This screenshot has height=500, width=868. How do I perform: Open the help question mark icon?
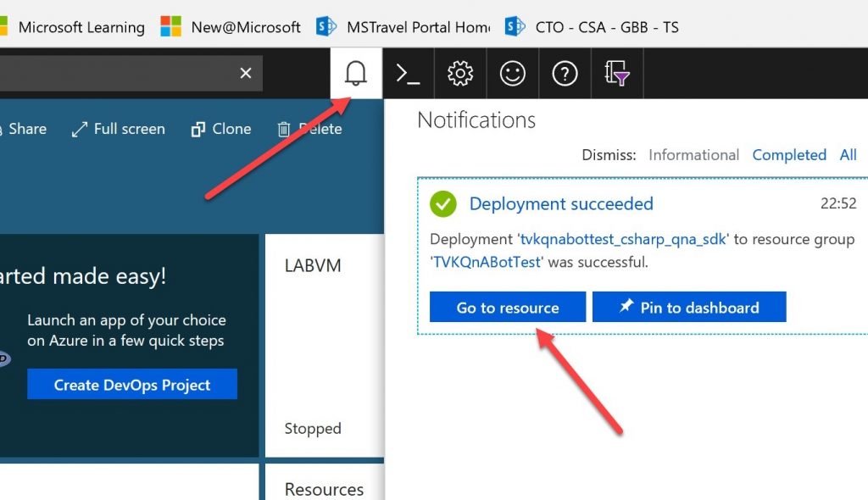point(565,73)
